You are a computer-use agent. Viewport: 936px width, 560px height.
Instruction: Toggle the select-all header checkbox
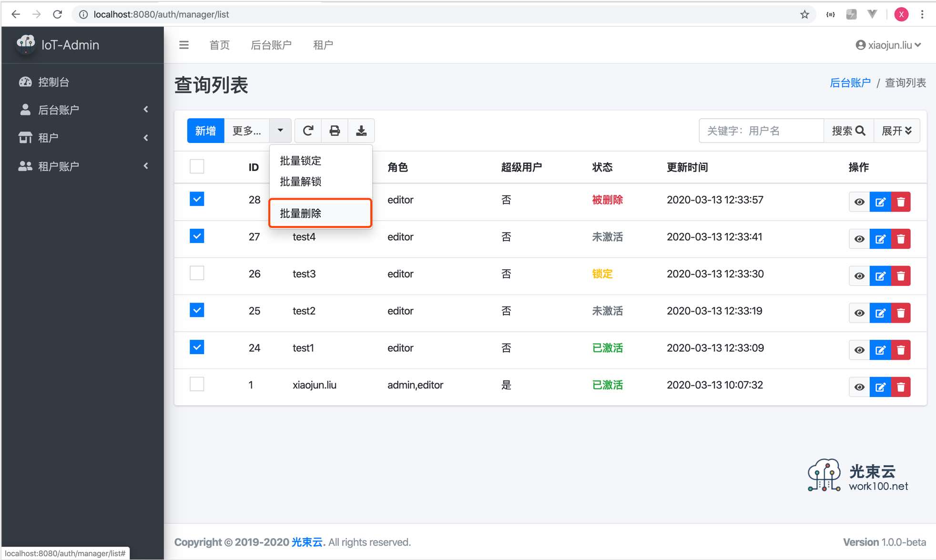pos(197,166)
